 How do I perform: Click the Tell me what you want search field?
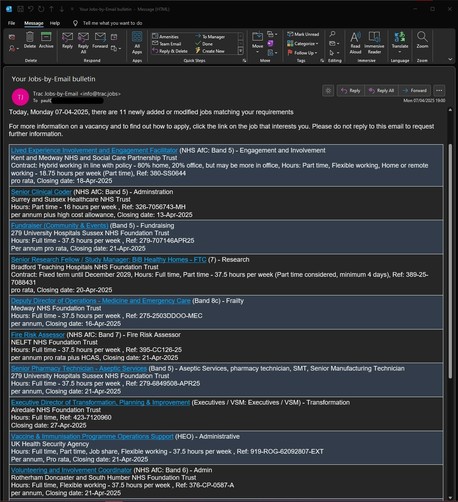tap(112, 23)
